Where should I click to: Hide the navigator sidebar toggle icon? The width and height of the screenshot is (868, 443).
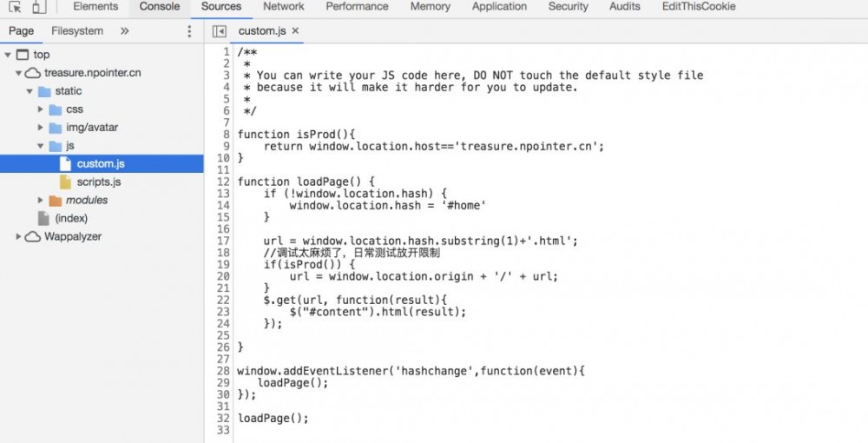220,31
